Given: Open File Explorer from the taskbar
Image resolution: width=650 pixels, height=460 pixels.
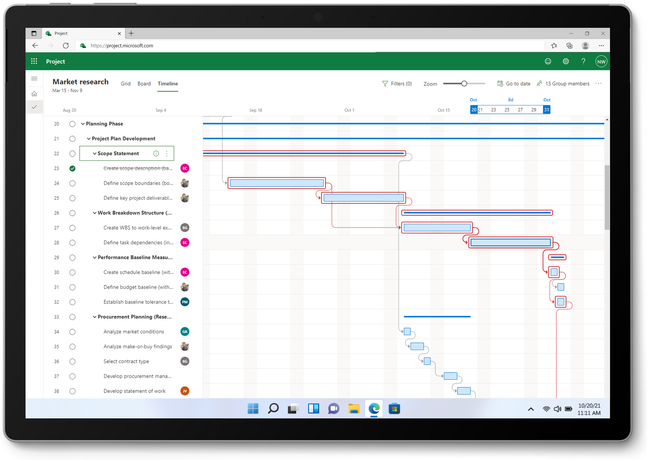Looking at the screenshot, I should click(x=354, y=409).
